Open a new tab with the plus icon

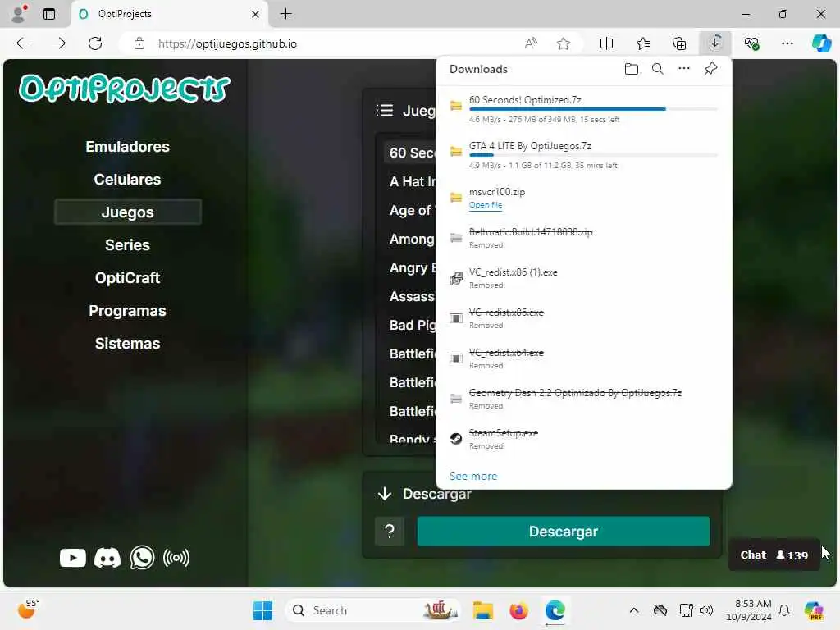[286, 14]
